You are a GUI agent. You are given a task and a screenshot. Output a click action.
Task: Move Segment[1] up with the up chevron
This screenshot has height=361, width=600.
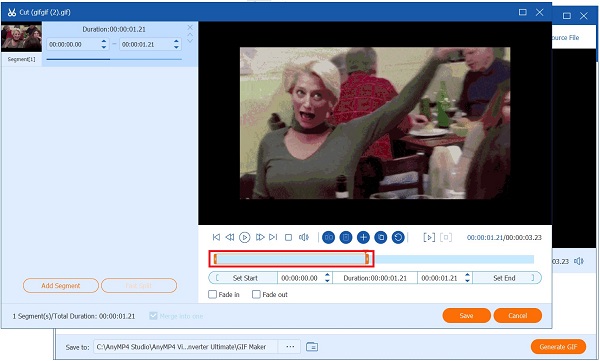pos(190,34)
